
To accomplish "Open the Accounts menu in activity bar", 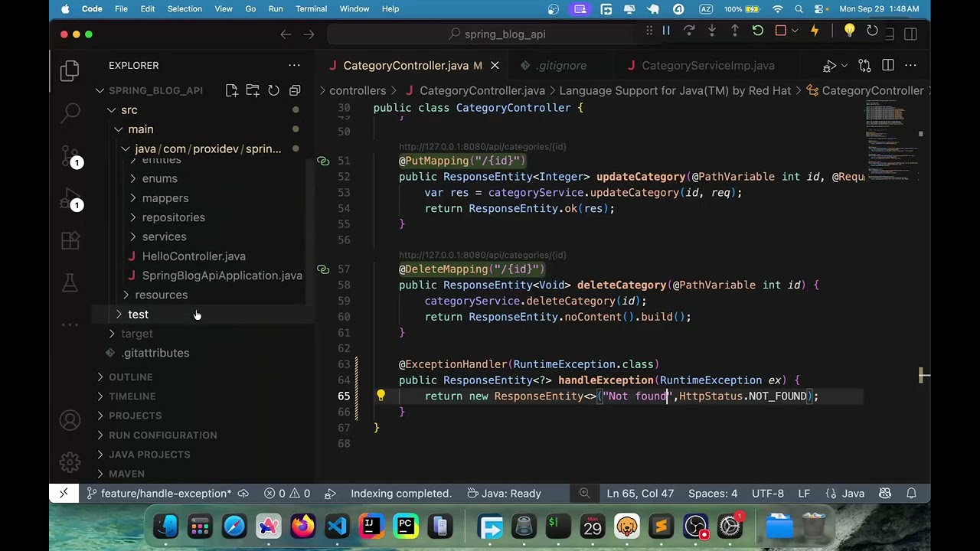I will tap(70, 420).
